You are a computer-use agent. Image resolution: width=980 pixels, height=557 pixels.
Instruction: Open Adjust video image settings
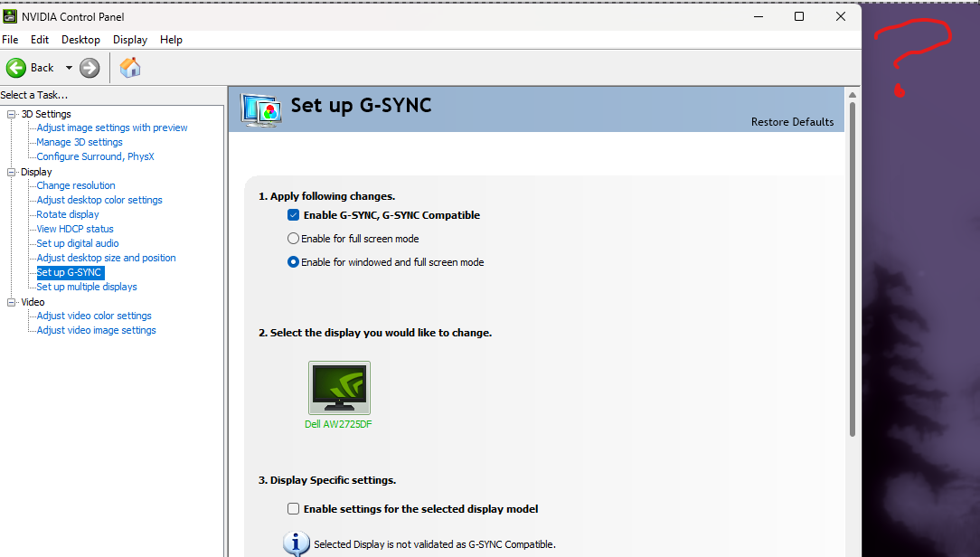[96, 330]
